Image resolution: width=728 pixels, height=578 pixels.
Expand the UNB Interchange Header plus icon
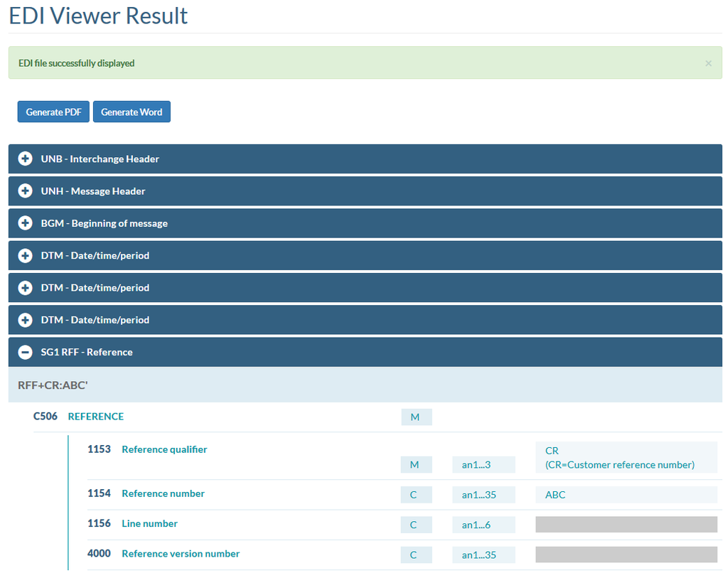(x=25, y=159)
